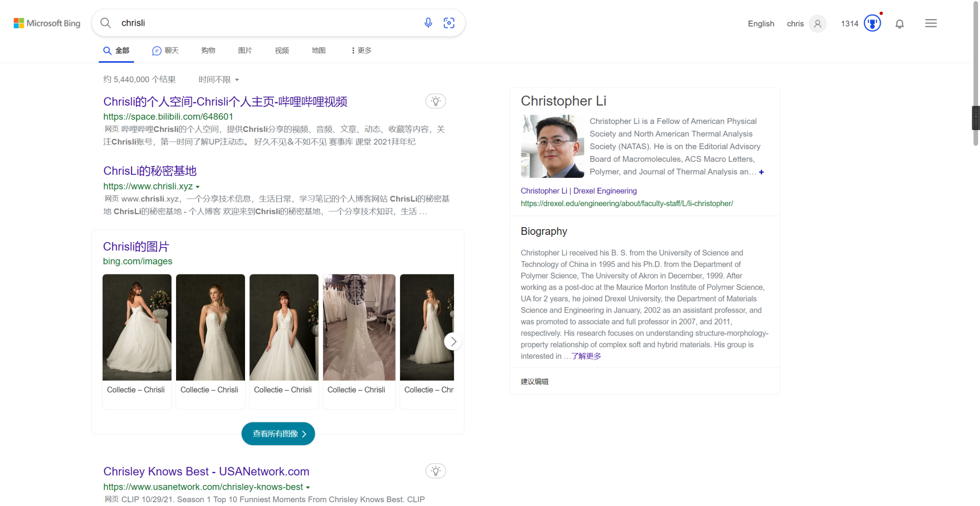This screenshot has height=506, width=980.
Task: Open Chrisli的图片 heading link
Action: (x=136, y=246)
